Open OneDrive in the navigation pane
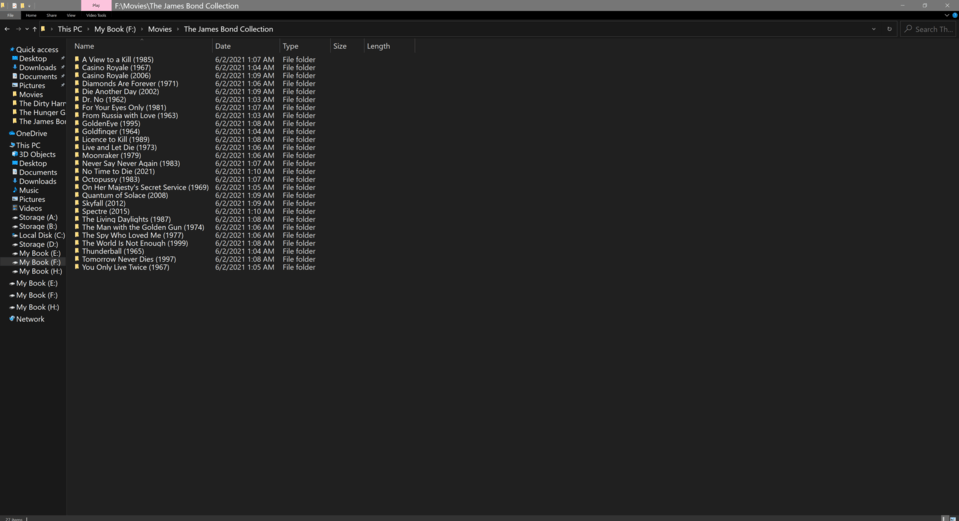This screenshot has width=959, height=521. tap(31, 133)
